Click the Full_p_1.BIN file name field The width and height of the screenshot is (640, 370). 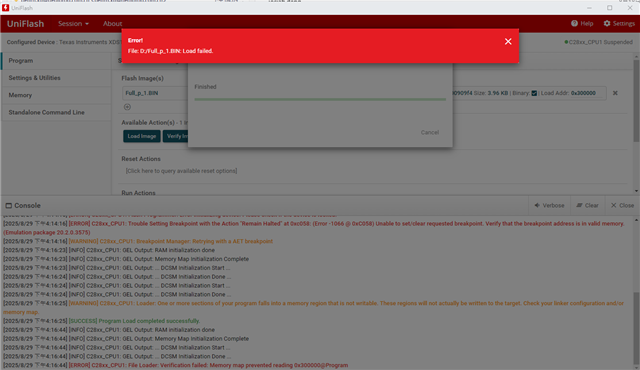[155, 93]
